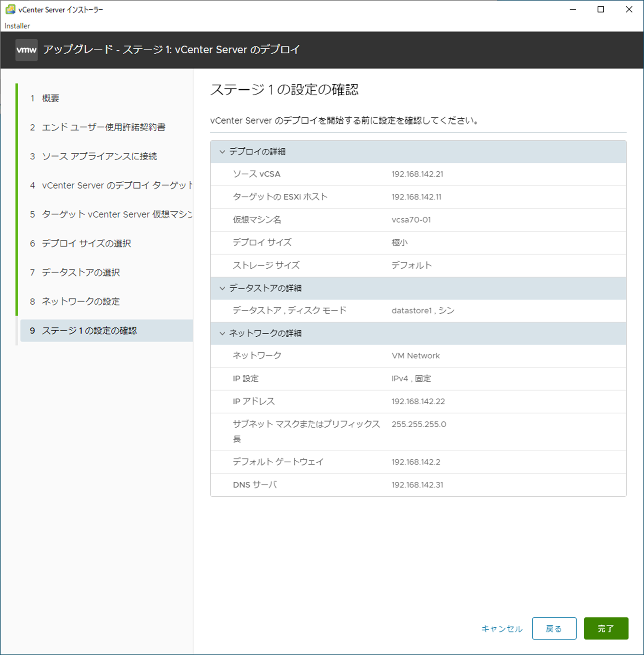The width and height of the screenshot is (644, 655).
Task: Click the ターゲットの ESXi ホスト label
Action: coord(280,197)
